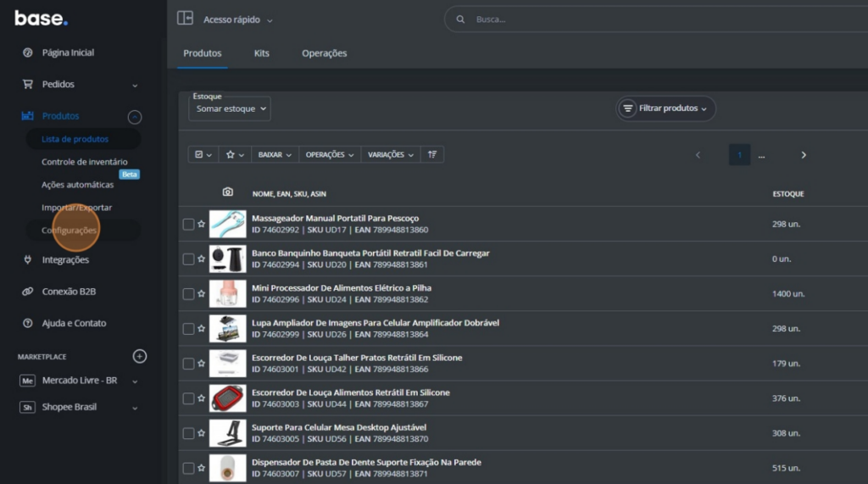Star the Massageador Manual Portatil product

click(202, 225)
